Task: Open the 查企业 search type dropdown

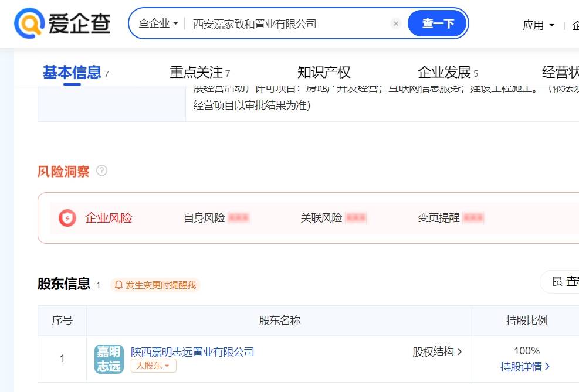Action: (x=158, y=23)
